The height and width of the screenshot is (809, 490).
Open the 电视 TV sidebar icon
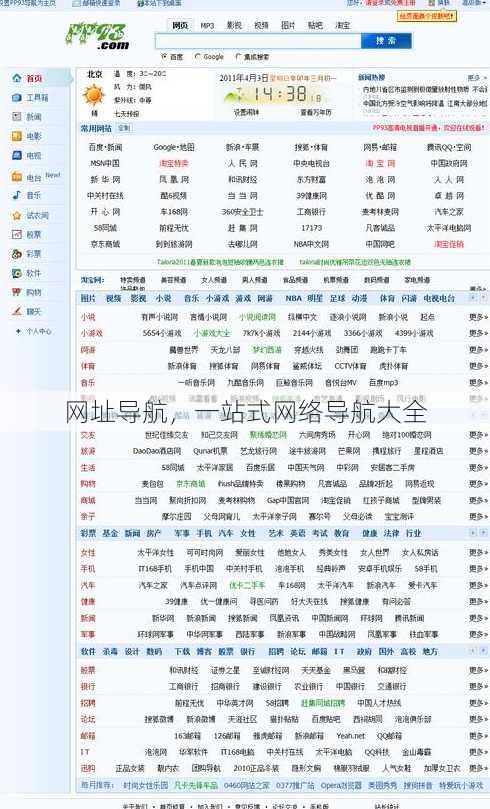pos(17,155)
